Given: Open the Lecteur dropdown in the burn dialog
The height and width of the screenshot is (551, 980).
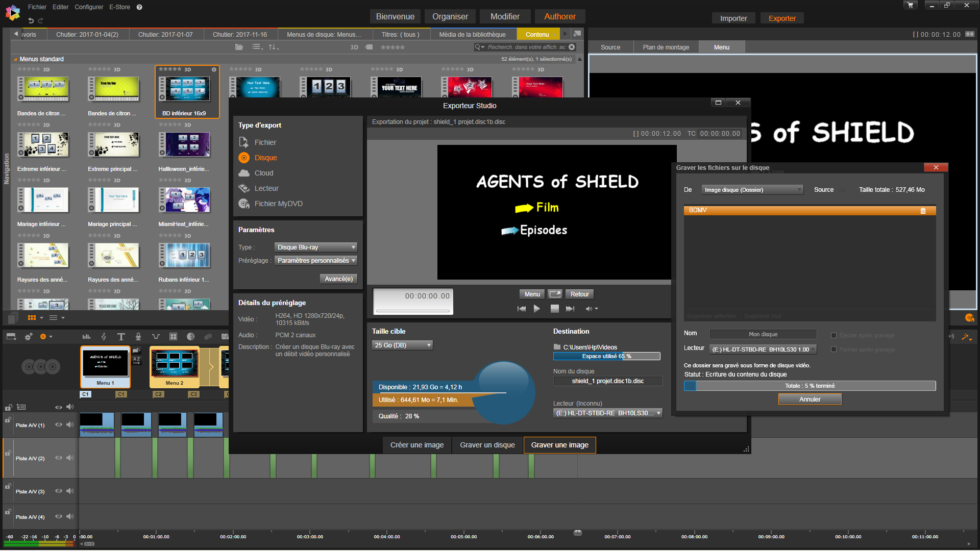Looking at the screenshot, I should [x=763, y=349].
